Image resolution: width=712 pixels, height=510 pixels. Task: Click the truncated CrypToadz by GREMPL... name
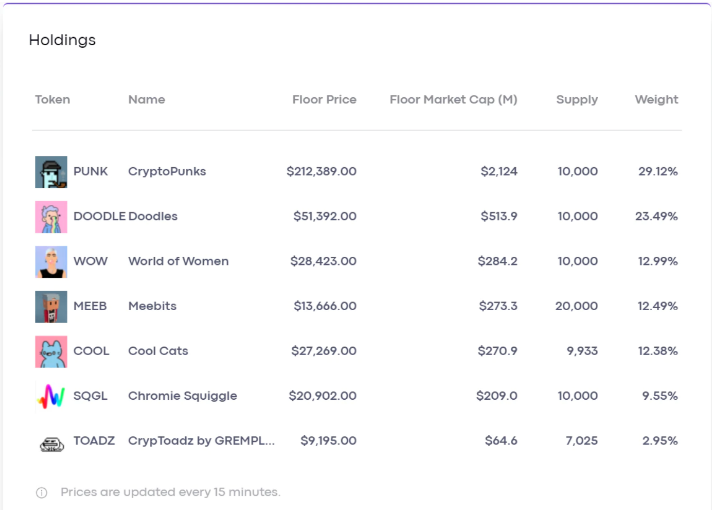tap(201, 441)
